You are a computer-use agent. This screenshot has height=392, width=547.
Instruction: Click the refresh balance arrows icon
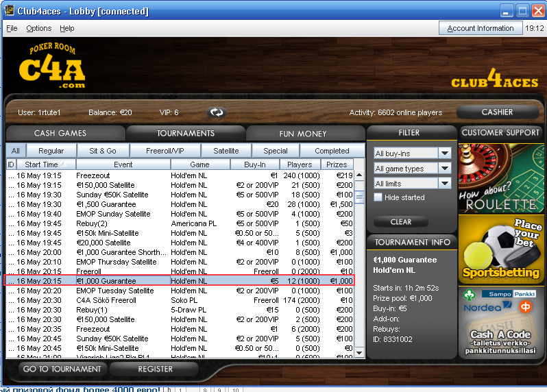click(x=217, y=112)
